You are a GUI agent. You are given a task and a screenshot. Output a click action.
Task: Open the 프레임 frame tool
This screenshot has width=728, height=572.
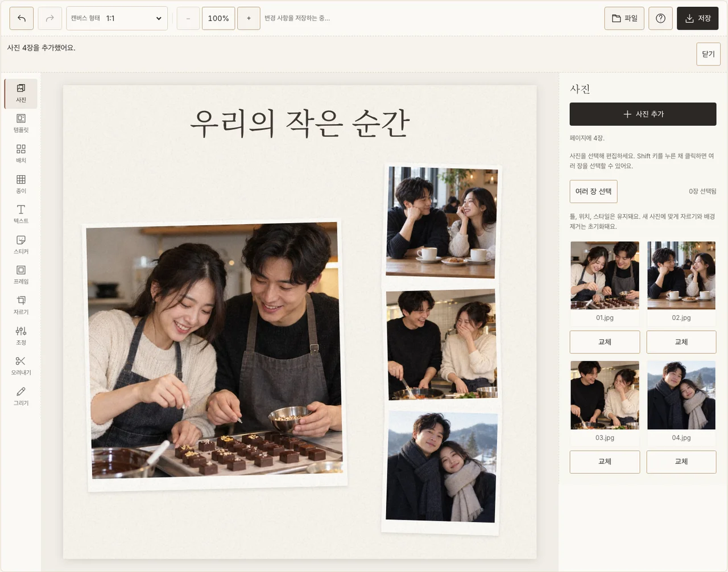pos(21,275)
